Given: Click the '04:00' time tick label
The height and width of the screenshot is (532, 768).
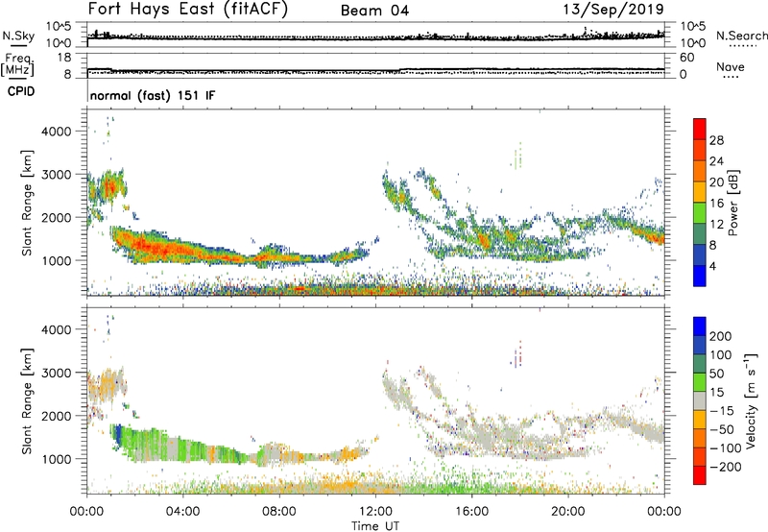Looking at the screenshot, I should [x=182, y=512].
